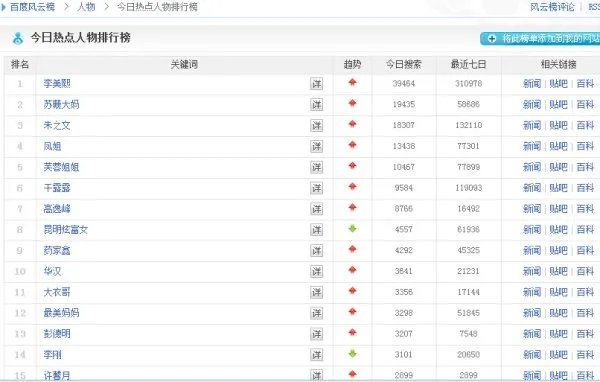Open the 详 detail icon for 高逸峰
Image resolution: width=600 pixels, height=382 pixels.
(316, 209)
